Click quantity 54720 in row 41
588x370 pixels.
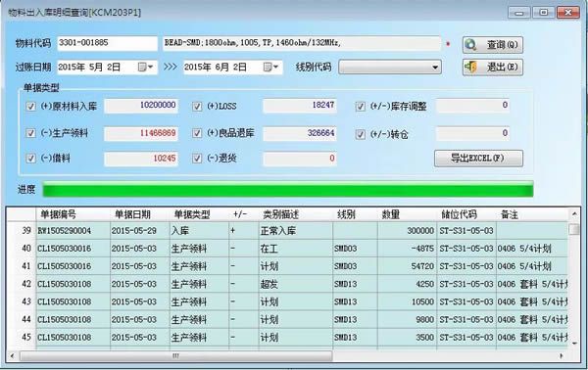point(407,266)
